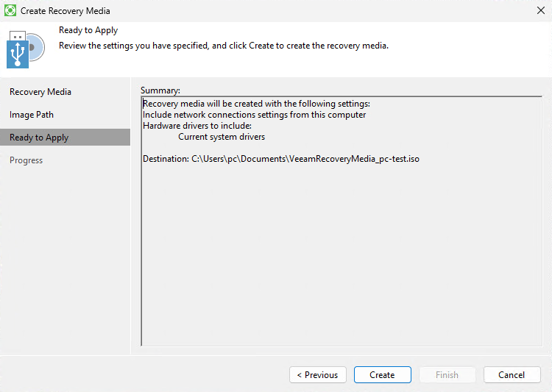This screenshot has width=552, height=392.
Task: Click the 'Summary:' label
Action: (x=160, y=90)
